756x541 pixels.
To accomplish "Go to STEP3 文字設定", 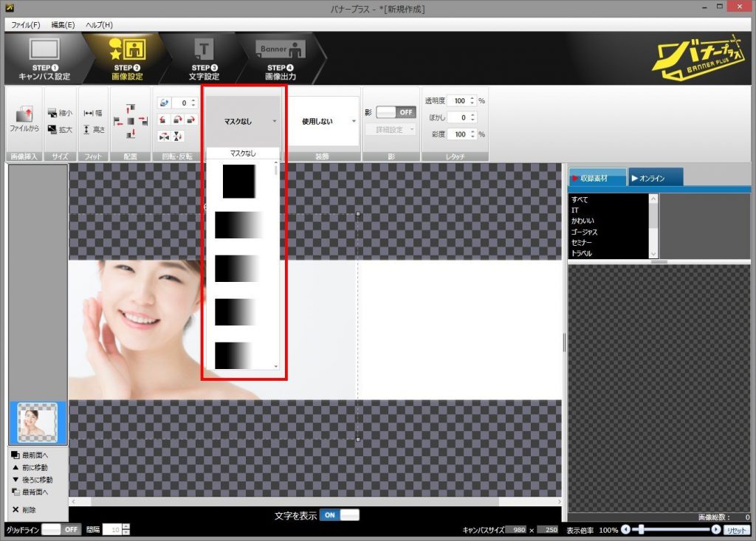I will click(204, 59).
